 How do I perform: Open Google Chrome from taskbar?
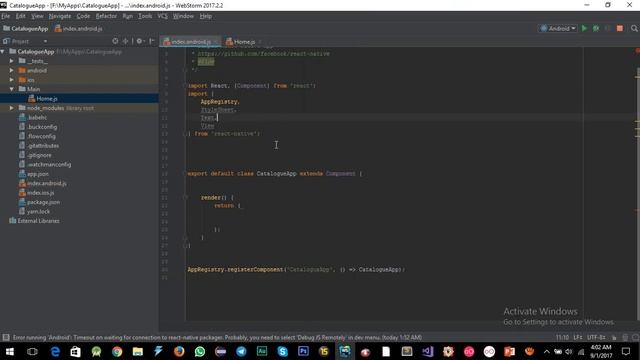[x=117, y=351]
